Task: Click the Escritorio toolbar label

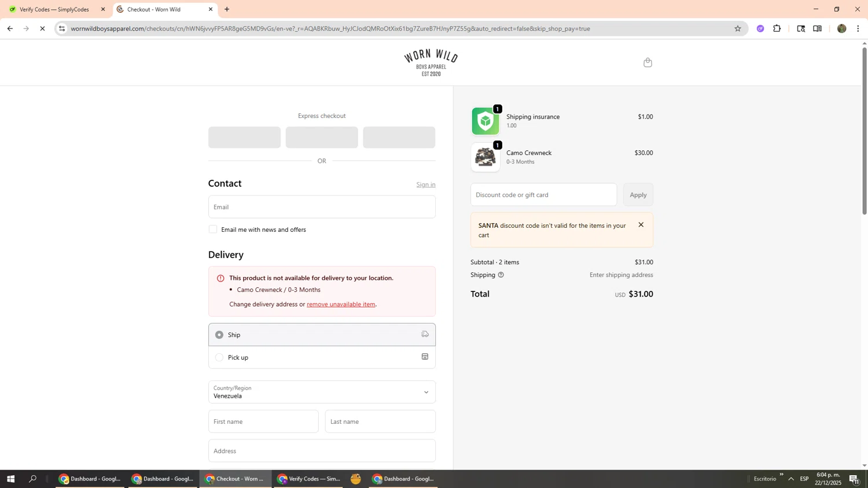Action: 765,479
